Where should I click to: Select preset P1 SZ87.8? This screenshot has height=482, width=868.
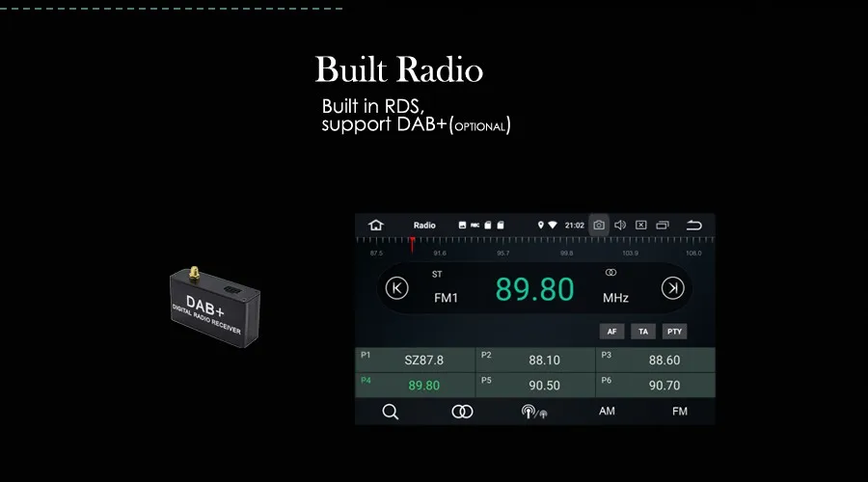(x=415, y=360)
